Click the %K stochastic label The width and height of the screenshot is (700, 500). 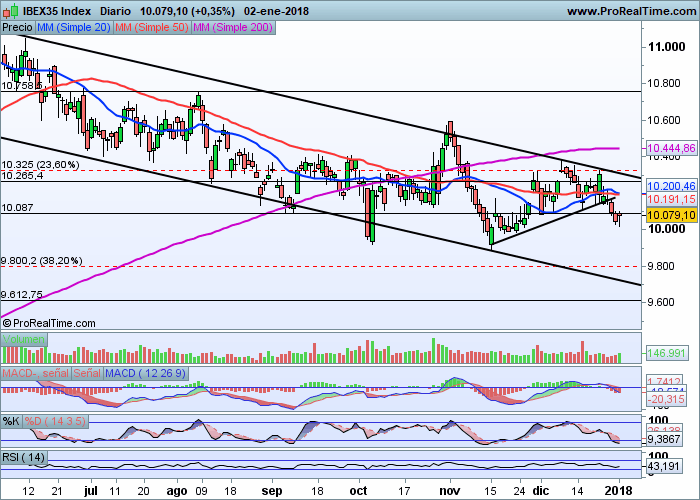[x=11, y=421]
